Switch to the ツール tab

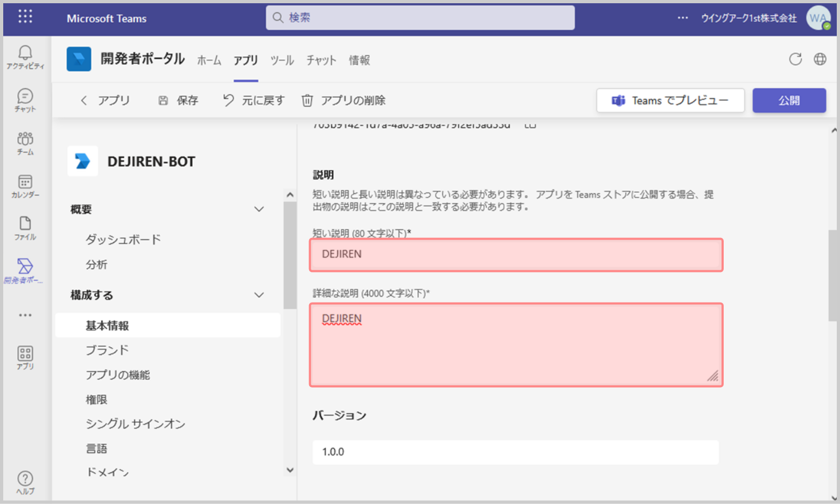tap(282, 60)
